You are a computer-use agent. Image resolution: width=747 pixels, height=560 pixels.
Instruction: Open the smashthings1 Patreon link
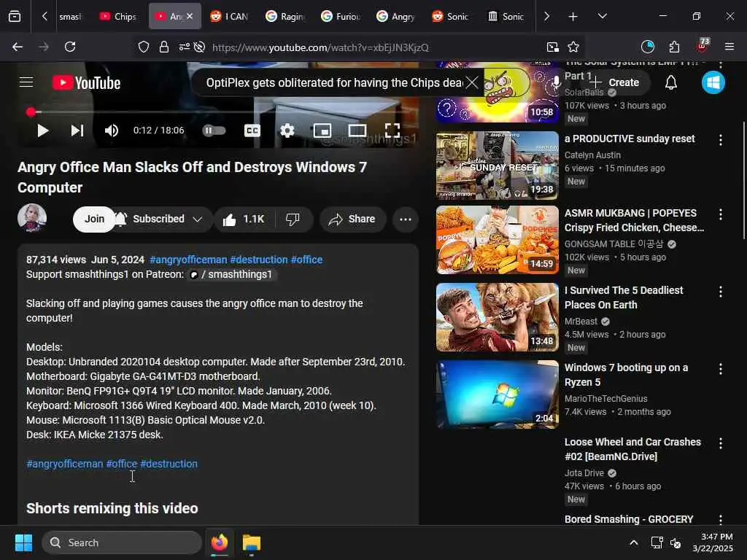pyautogui.click(x=231, y=274)
